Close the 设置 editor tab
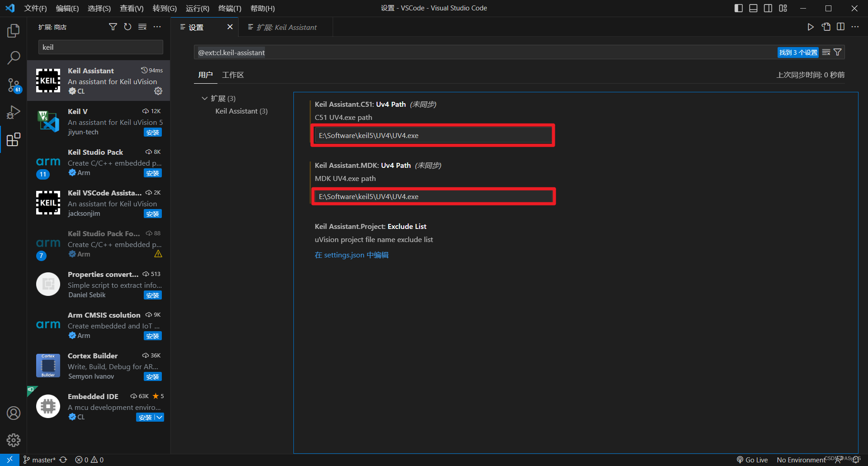Screen dimensions: 868x466 230,27
